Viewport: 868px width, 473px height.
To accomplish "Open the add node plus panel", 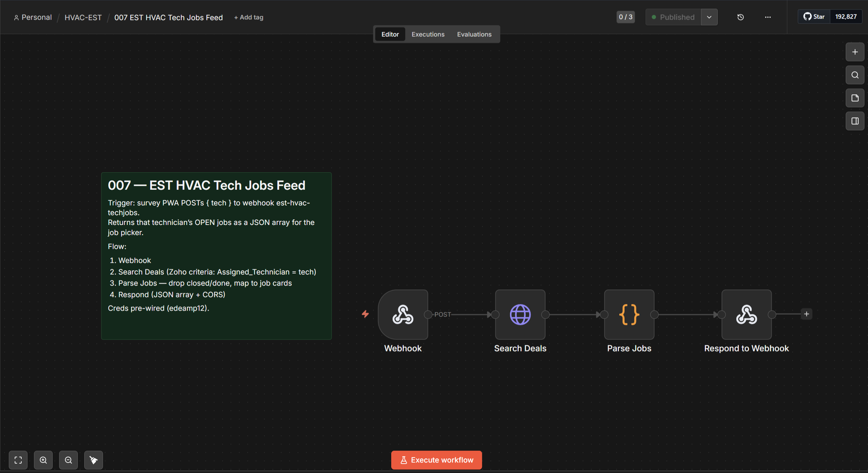I will 855,52.
